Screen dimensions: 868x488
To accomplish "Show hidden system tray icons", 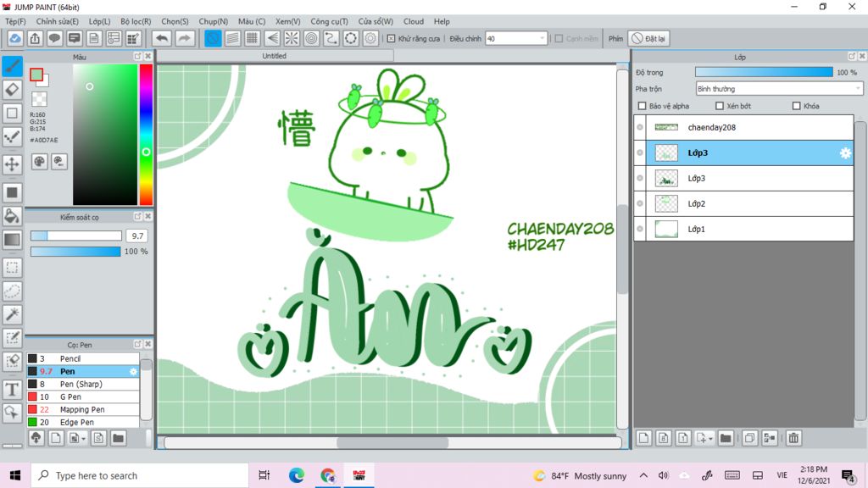I will pyautogui.click(x=643, y=475).
